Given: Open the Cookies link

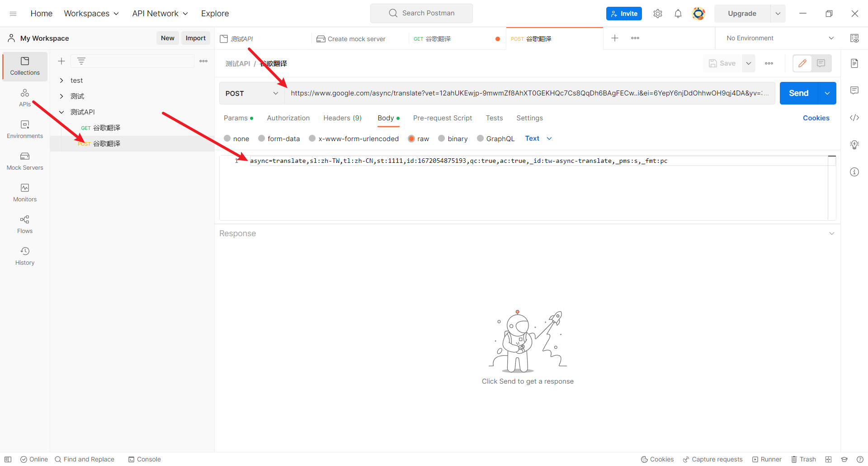Looking at the screenshot, I should click(x=816, y=118).
